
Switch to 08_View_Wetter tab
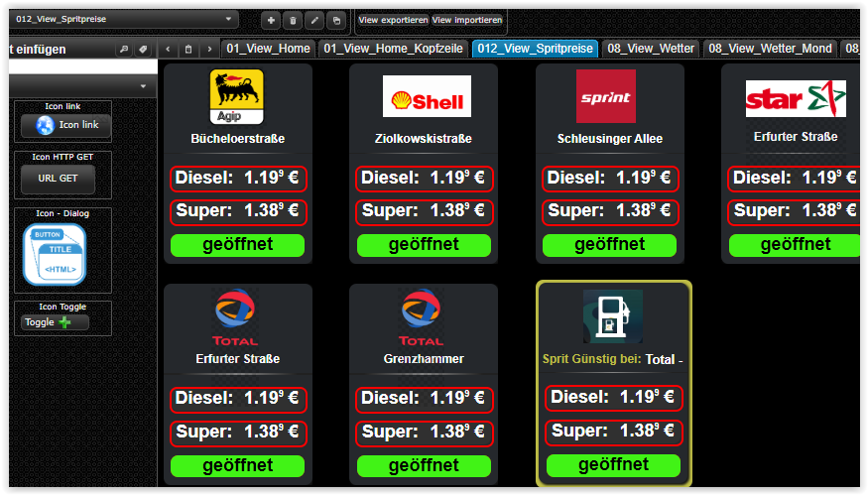tap(651, 49)
